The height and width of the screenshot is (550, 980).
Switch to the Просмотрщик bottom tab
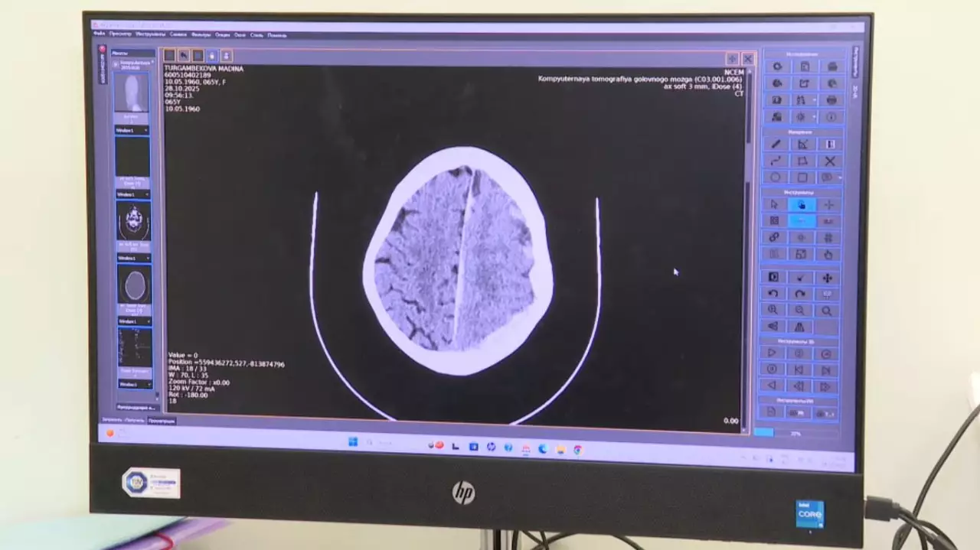tap(162, 421)
